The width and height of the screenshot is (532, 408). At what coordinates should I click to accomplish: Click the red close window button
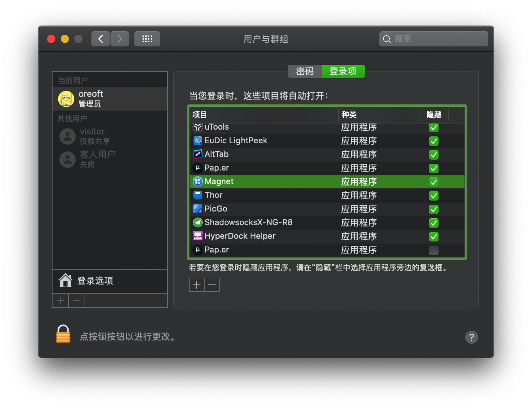point(51,39)
